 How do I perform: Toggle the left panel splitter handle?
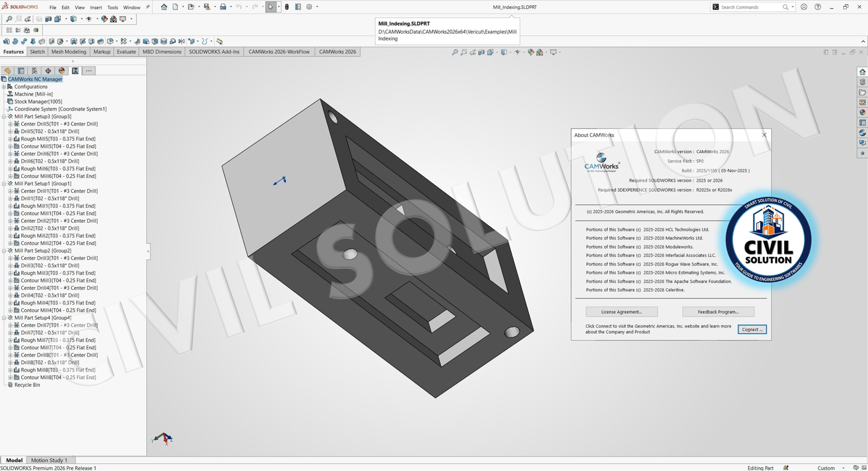coord(148,251)
